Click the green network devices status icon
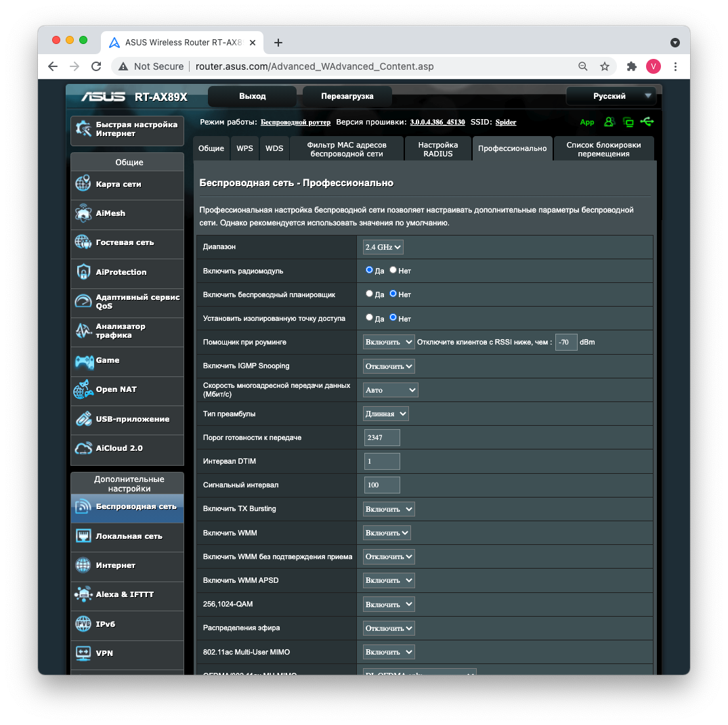This screenshot has width=728, height=725. coord(628,122)
